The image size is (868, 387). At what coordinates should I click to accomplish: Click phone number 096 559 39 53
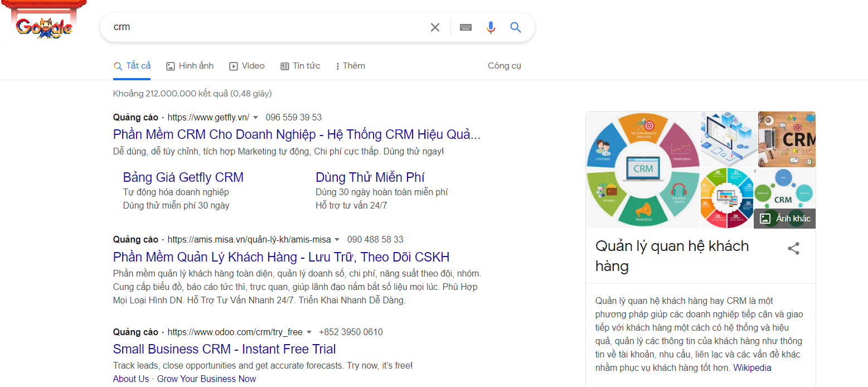point(294,118)
